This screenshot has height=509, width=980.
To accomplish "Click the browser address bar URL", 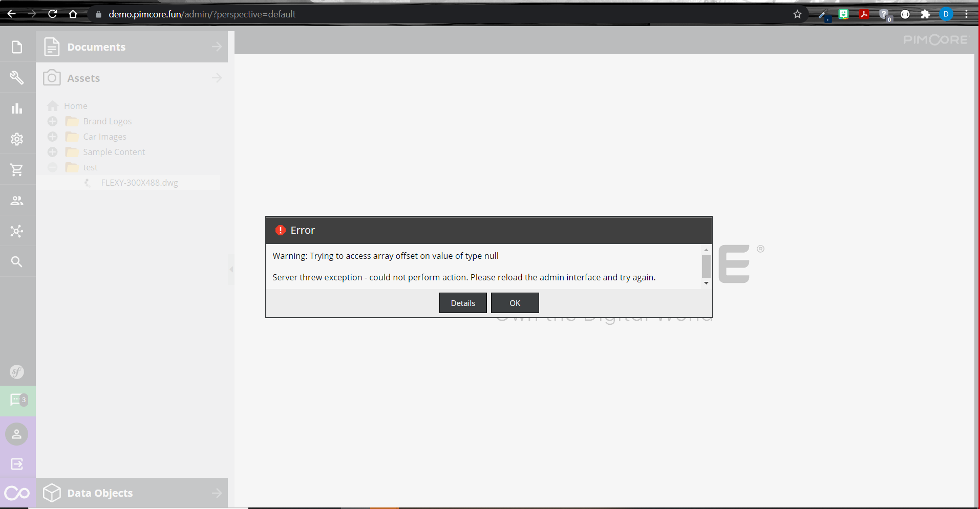I will (x=202, y=14).
